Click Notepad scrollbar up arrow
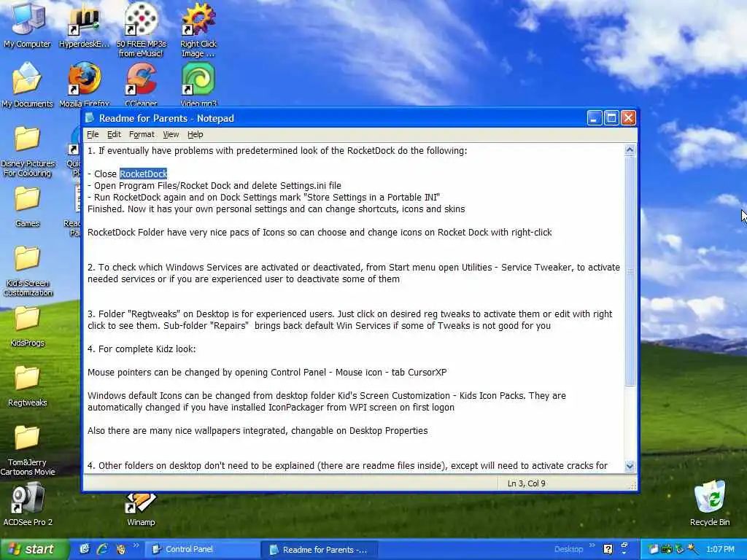 [x=630, y=150]
